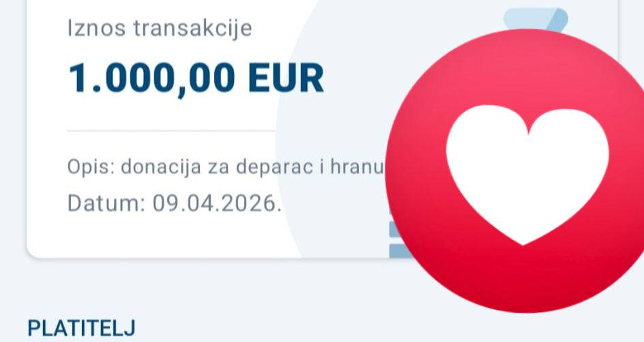Click the "Datum:" label
The width and height of the screenshot is (644, 342).
(106, 203)
